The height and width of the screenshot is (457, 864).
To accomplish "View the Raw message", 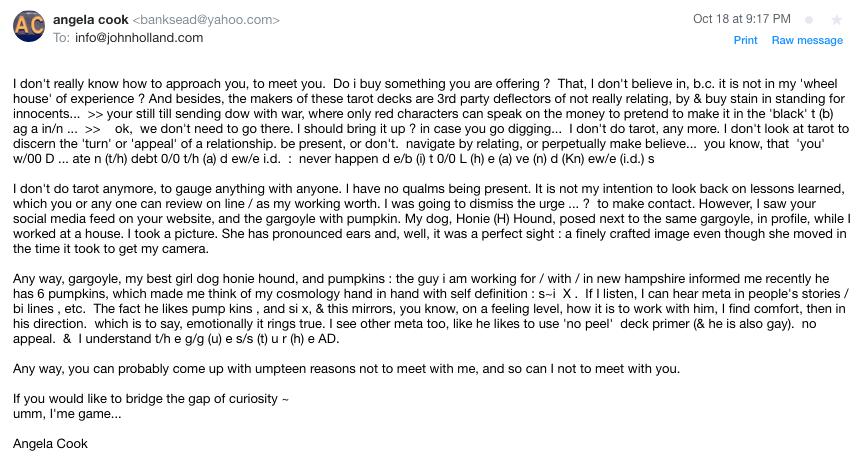I will point(807,40).
